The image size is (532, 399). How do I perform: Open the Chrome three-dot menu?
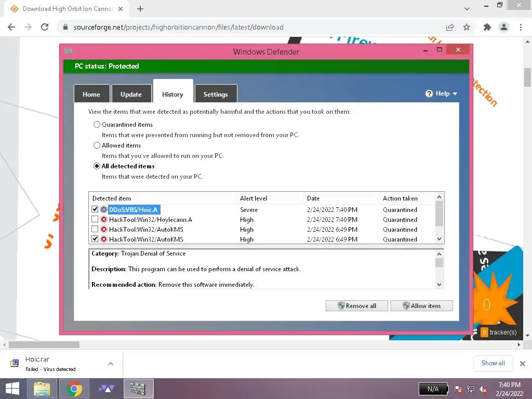(x=521, y=27)
